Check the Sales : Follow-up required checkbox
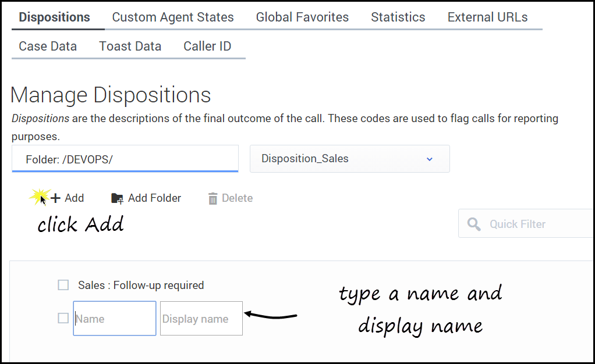This screenshot has width=595, height=364. [63, 285]
